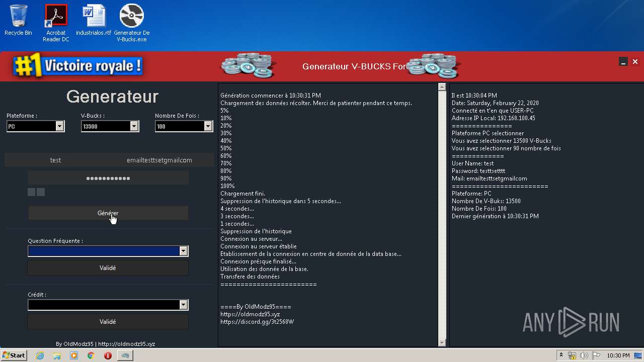Click the taskbar clock showing 10:30 PM
This screenshot has height=362, width=644.
point(618,355)
